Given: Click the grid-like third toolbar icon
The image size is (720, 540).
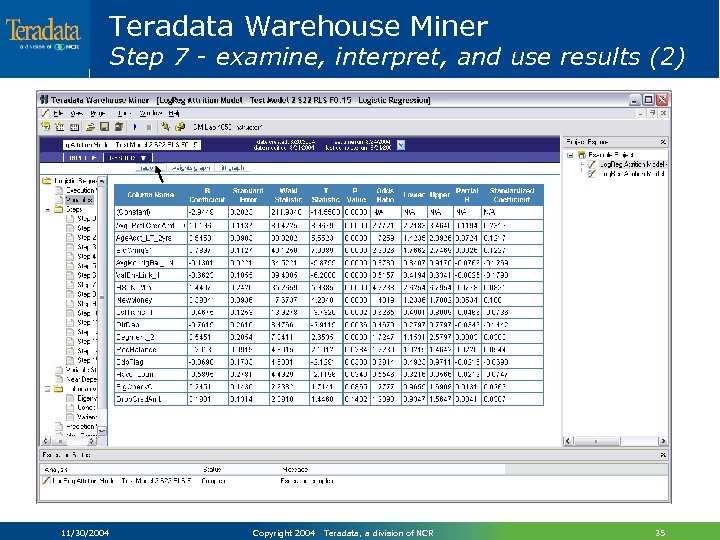Looking at the screenshot, I should pyautogui.click(x=75, y=127).
